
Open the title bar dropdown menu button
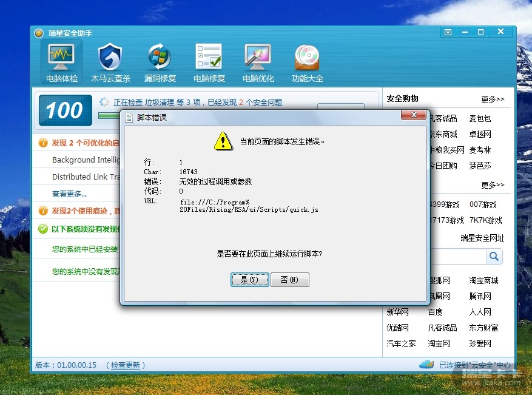[x=448, y=32]
